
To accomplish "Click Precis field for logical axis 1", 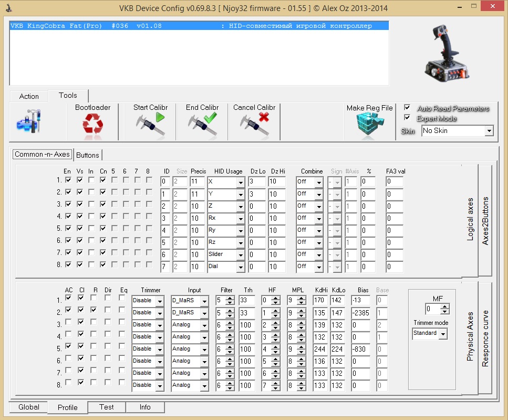I will click(197, 181).
